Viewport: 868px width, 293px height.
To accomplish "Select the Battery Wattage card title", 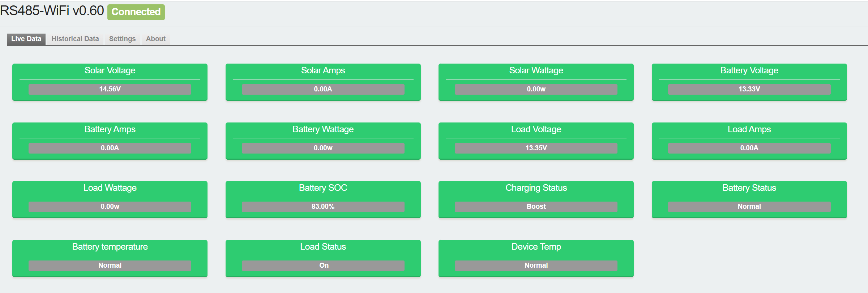I will [x=323, y=129].
